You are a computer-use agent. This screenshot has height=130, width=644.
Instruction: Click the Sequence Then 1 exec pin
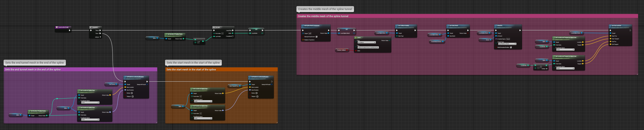tap(100, 34)
